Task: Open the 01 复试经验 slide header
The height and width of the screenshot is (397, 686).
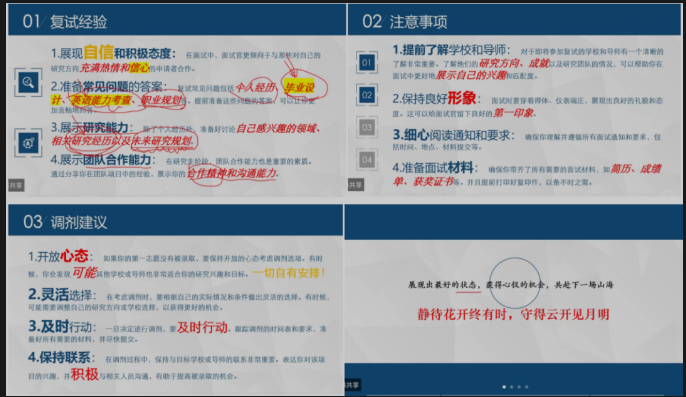Action: (177, 21)
